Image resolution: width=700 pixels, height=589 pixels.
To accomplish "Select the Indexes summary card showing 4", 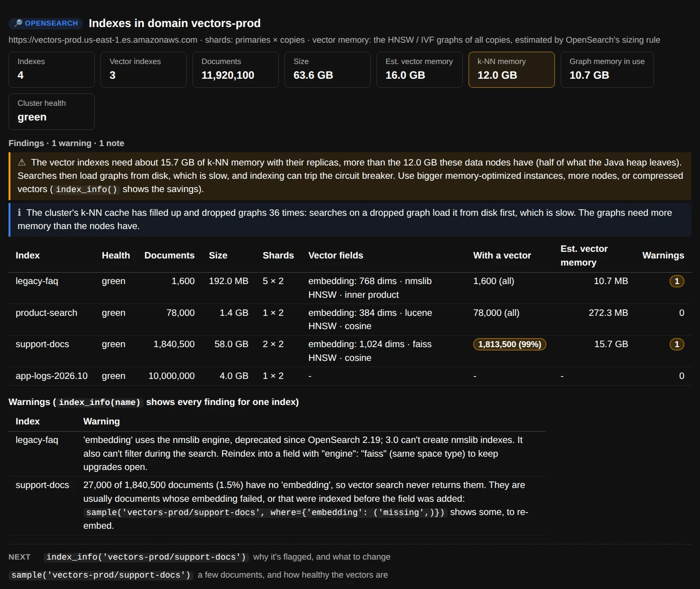I will tap(52, 70).
